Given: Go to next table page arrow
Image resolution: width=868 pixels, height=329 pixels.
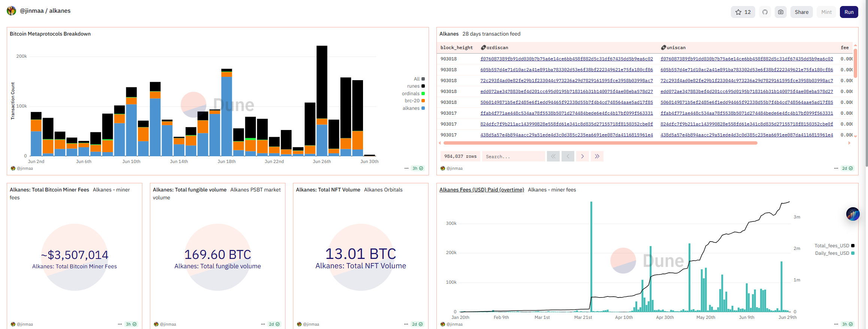Looking at the screenshot, I should click(583, 156).
